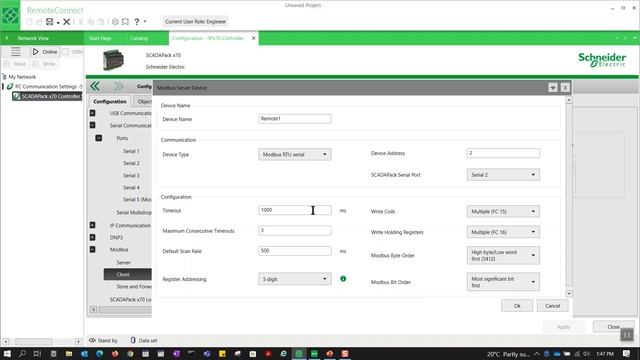
Task: Click the double left chevron back icon
Action: coord(95,86)
